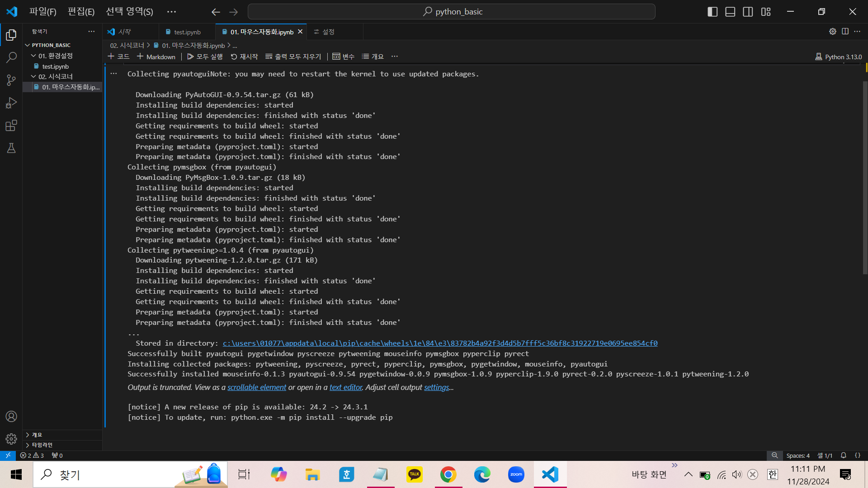Viewport: 868px width, 488px height.
Task: Open the Testing flask view
Action: (x=11, y=148)
